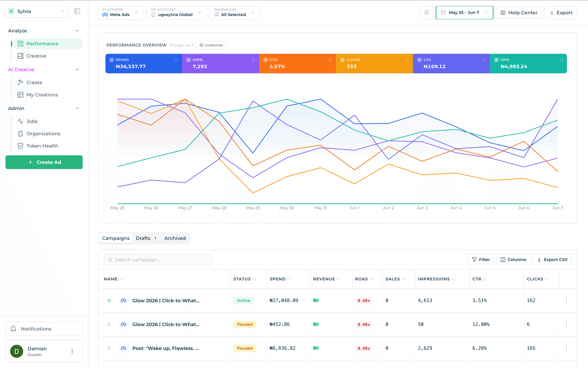Click the Create Ad button
The image size is (588, 368).
click(x=44, y=162)
